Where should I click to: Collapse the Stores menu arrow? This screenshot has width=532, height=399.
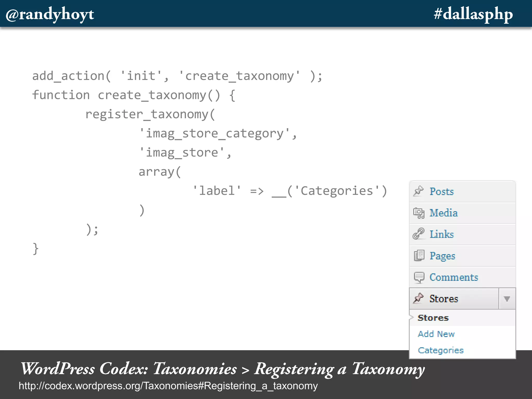click(x=507, y=299)
